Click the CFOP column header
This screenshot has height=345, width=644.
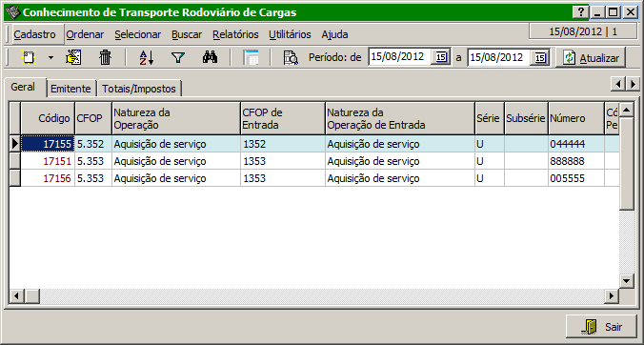(93, 118)
